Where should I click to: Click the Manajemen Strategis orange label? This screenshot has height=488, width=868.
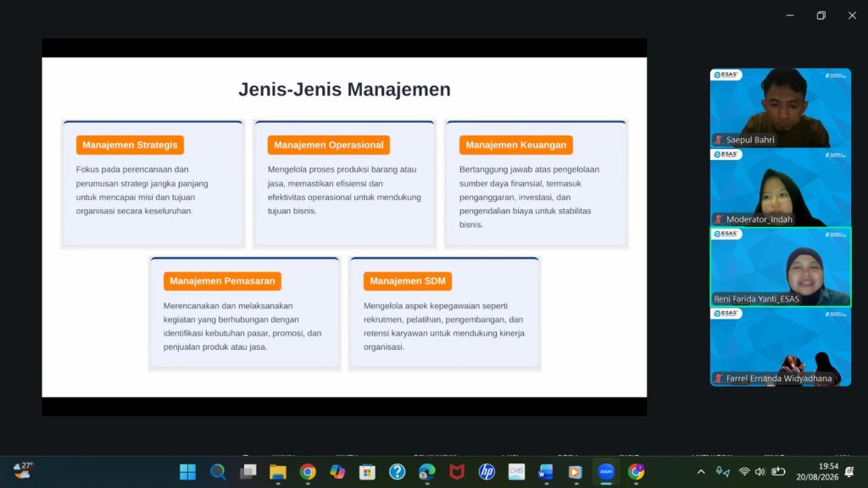[x=130, y=145]
